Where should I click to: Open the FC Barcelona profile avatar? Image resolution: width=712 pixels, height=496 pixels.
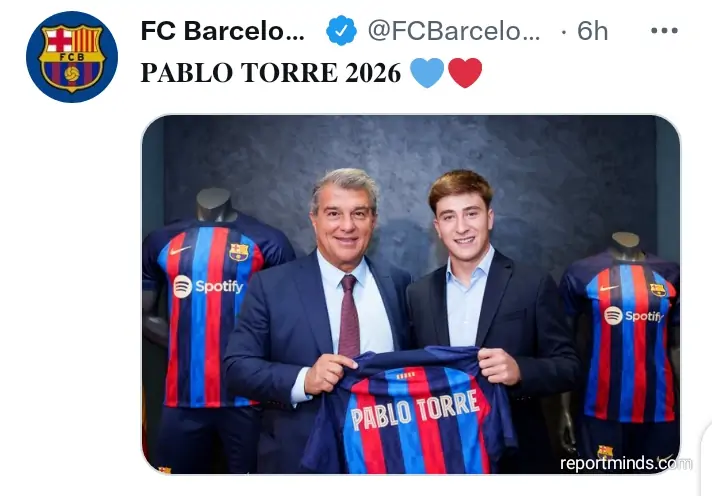[72, 57]
